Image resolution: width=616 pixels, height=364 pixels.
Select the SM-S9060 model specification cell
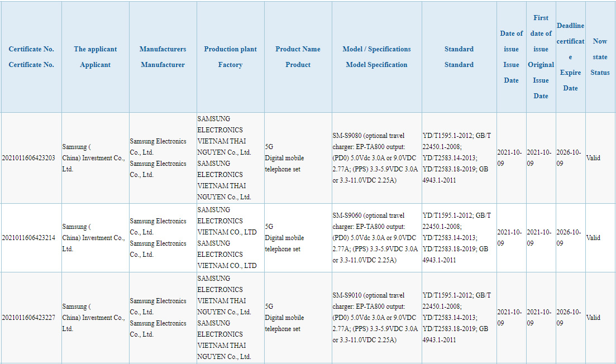[x=377, y=238]
